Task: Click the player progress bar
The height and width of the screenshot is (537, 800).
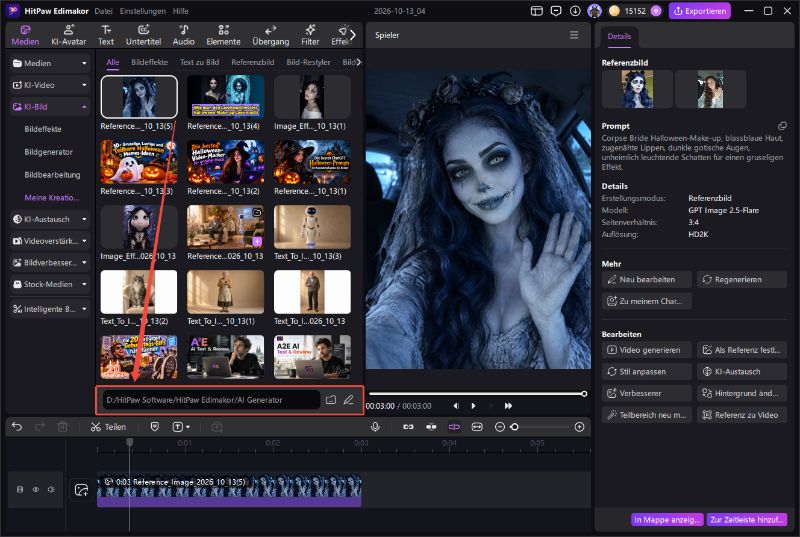Action: coord(478,394)
